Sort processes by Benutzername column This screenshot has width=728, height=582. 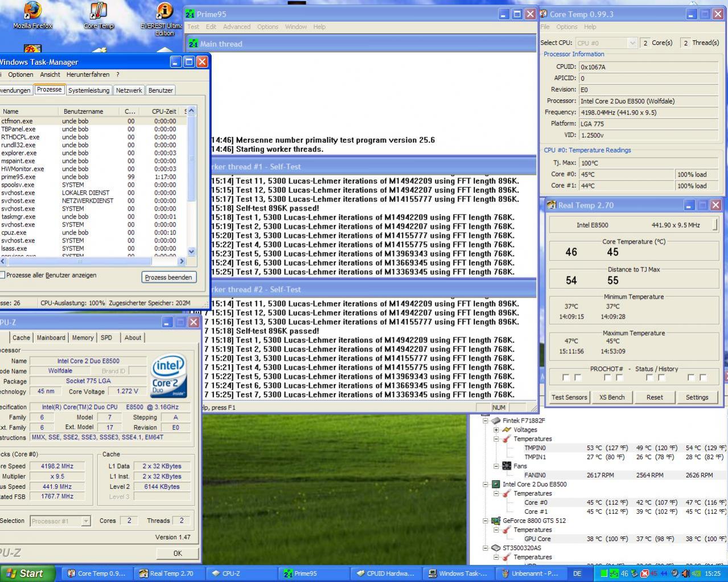coord(89,111)
